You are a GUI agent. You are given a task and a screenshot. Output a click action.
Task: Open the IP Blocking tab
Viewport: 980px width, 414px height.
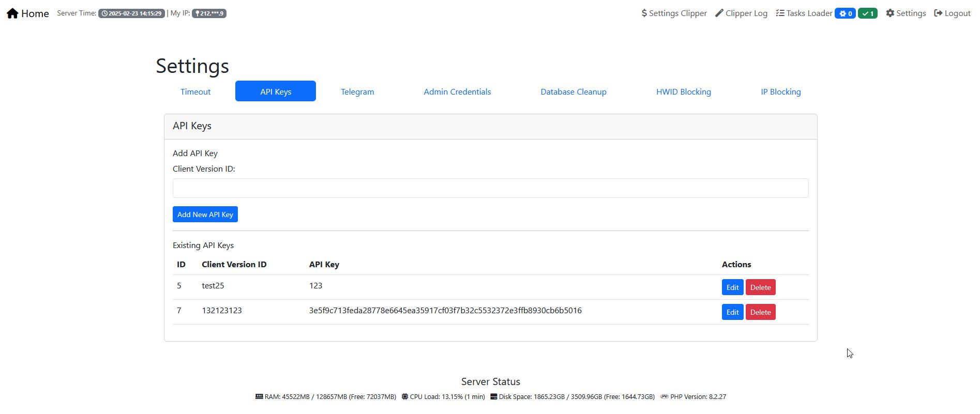click(781, 91)
